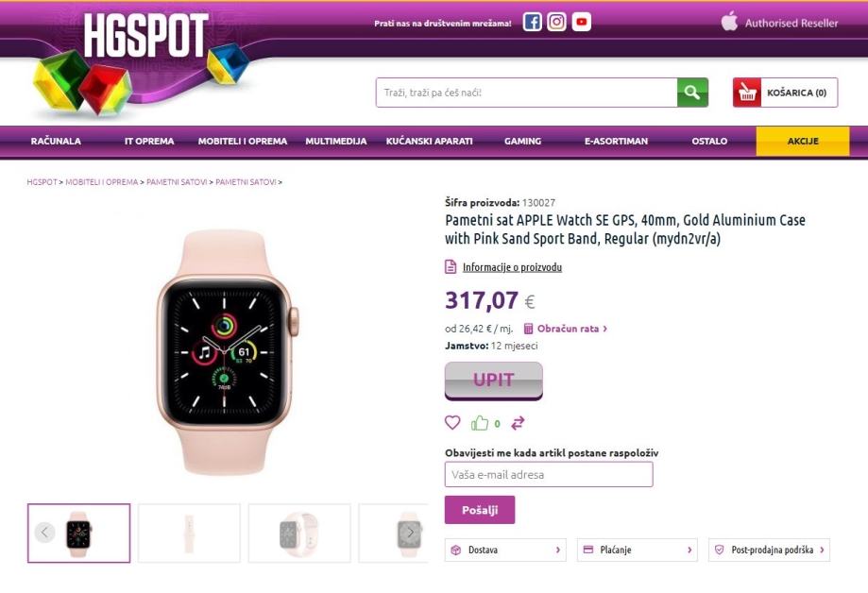
Task: Open the AKCIJE menu tab
Action: point(803,142)
